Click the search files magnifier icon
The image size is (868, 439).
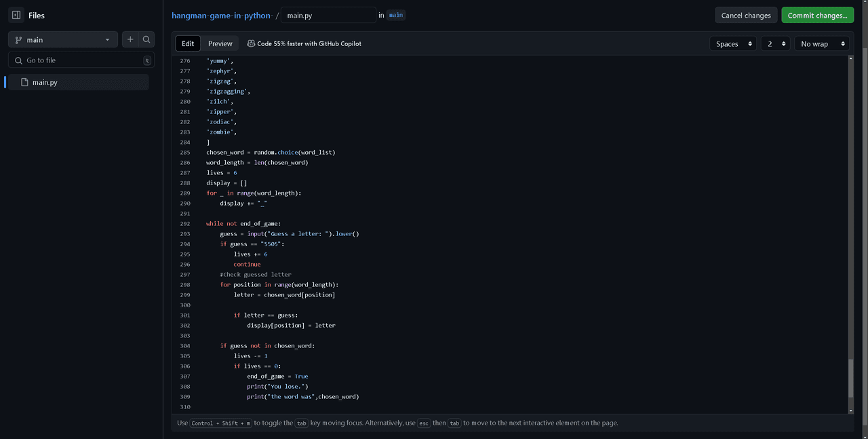click(146, 40)
